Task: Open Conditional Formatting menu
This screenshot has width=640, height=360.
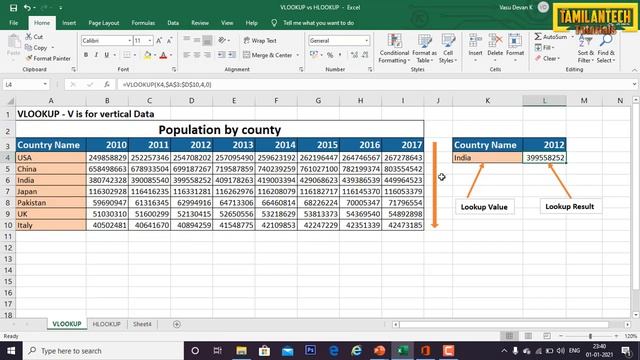Action: coord(394,49)
